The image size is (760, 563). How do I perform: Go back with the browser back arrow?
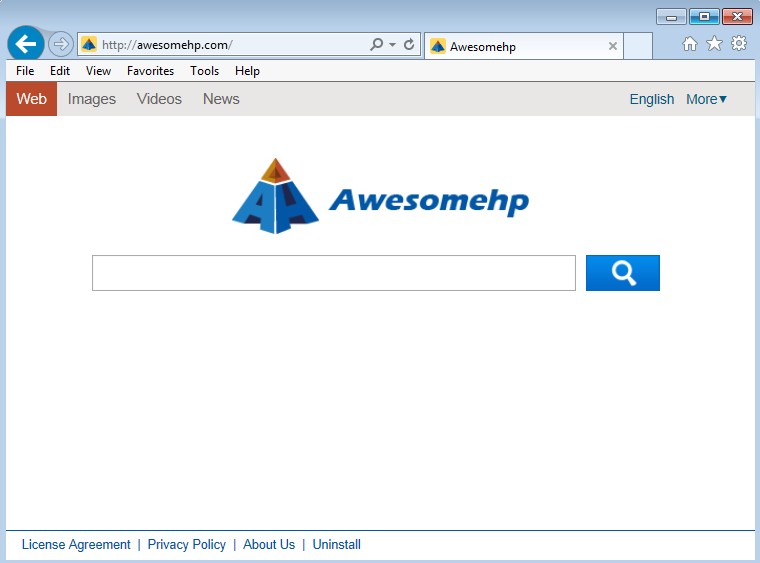[x=26, y=44]
